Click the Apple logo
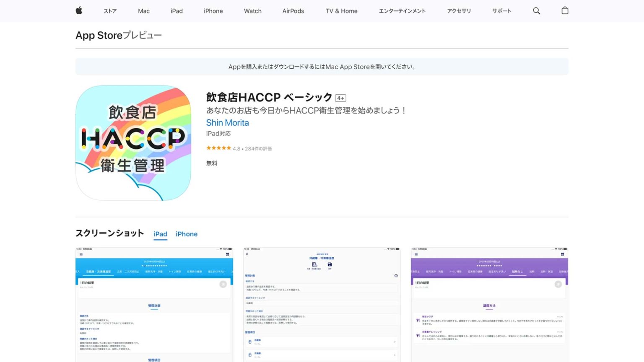Screen dimensions: 644x362 [79, 11]
